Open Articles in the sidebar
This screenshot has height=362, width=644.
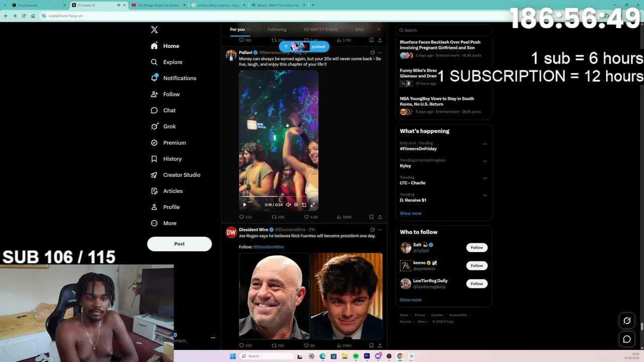(x=167, y=191)
